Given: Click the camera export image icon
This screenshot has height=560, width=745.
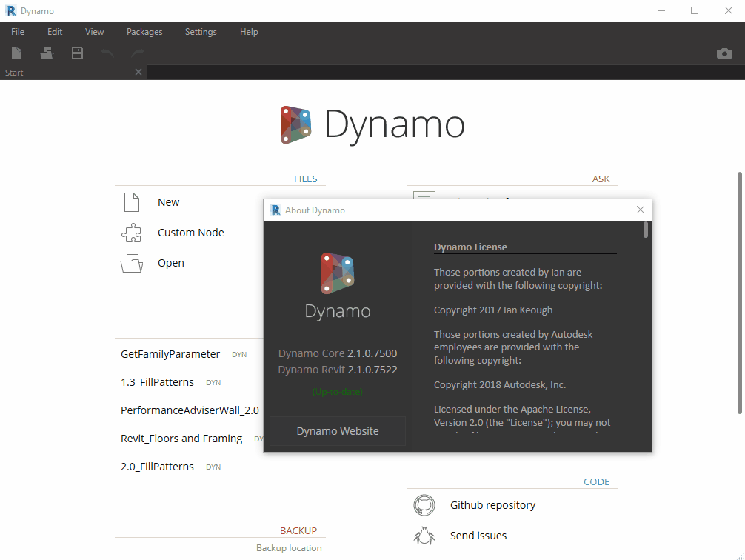Looking at the screenshot, I should tap(724, 53).
